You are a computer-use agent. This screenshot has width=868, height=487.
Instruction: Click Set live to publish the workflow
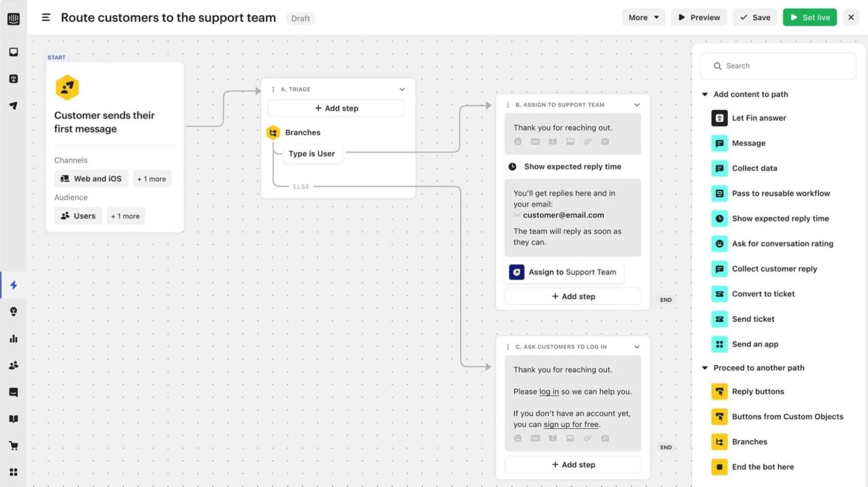(x=809, y=17)
